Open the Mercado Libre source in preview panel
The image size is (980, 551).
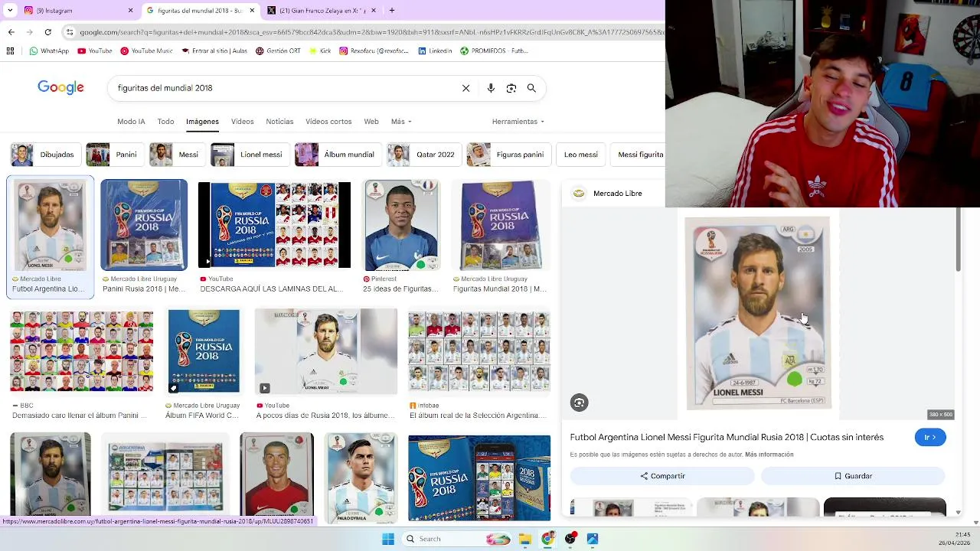pyautogui.click(x=609, y=194)
